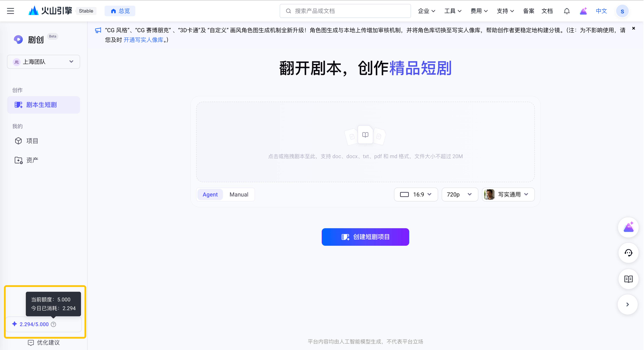The image size is (644, 350).
Task: Click the script book upload icon
Action: [365, 135]
